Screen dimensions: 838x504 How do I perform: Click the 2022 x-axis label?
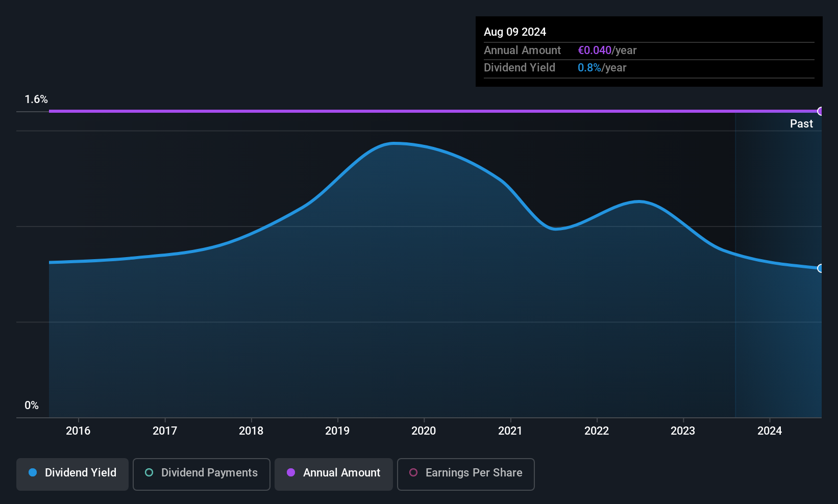[597, 431]
